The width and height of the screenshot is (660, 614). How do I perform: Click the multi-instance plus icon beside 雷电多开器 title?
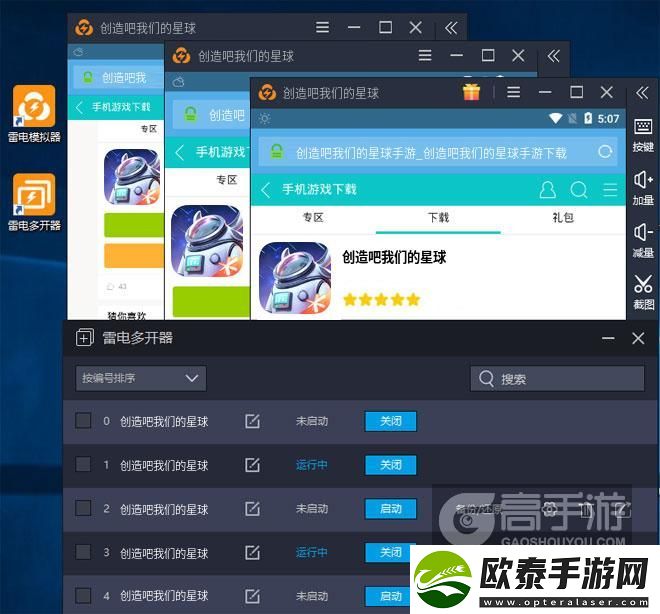tap(85, 338)
